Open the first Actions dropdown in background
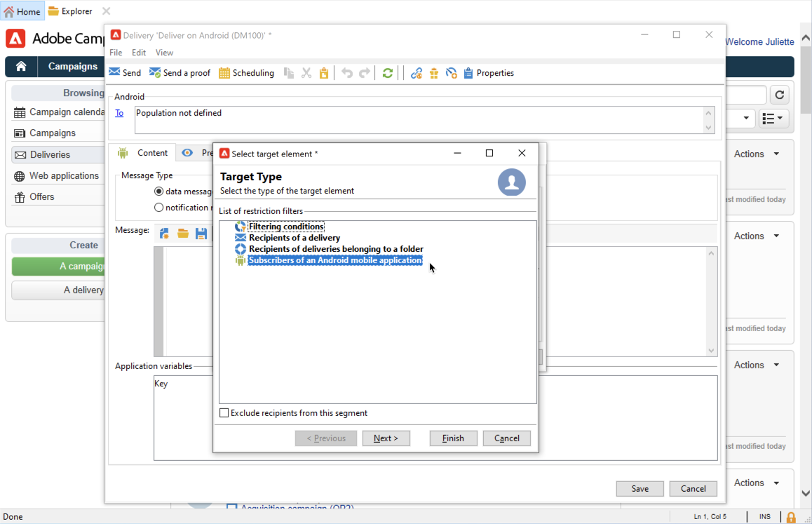This screenshot has height=524, width=812. tap(757, 154)
